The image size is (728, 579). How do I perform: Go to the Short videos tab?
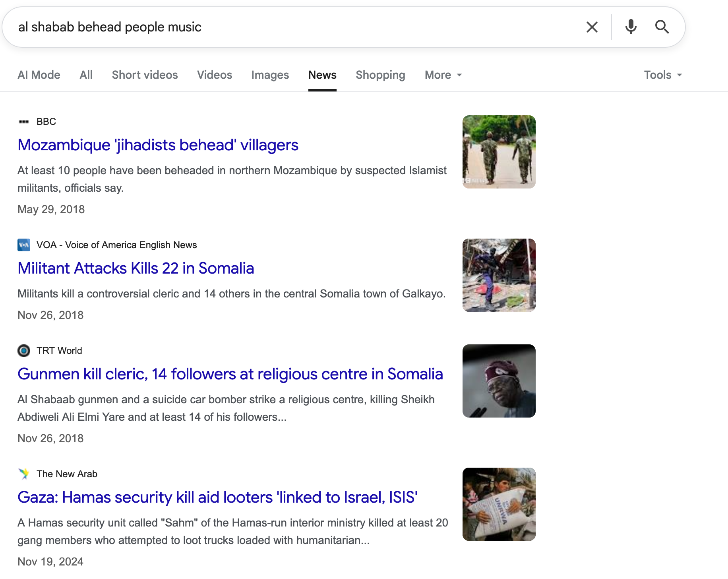145,75
